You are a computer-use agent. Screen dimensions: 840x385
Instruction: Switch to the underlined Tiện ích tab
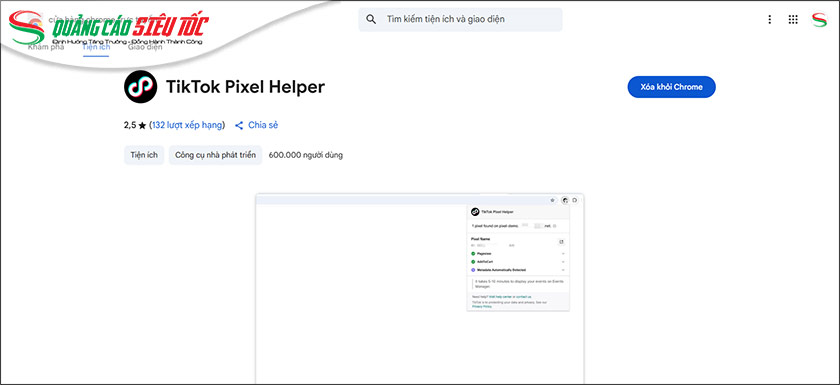pos(96,47)
